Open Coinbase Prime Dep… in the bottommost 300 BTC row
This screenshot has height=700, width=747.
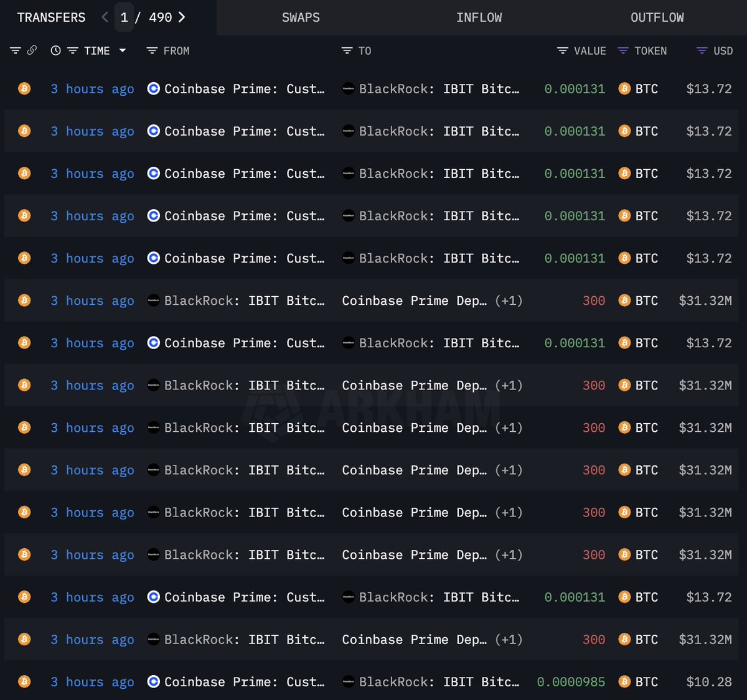pos(415,640)
